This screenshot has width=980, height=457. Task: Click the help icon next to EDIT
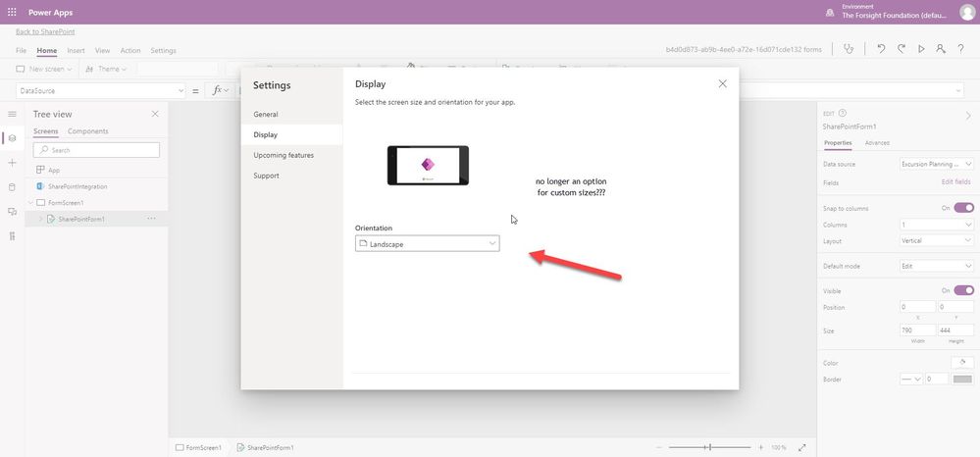(843, 113)
